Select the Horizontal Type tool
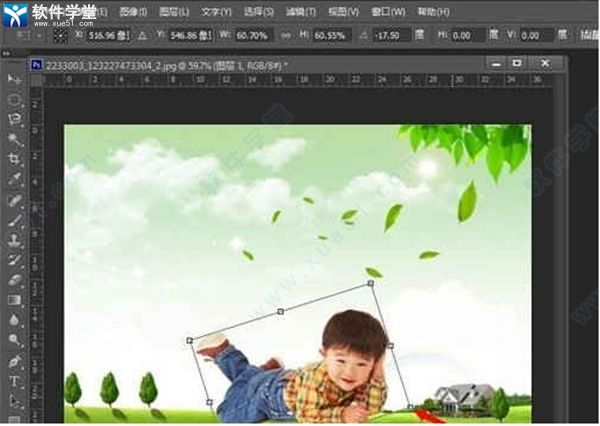Image resolution: width=600 pixels, height=426 pixels. (14, 381)
